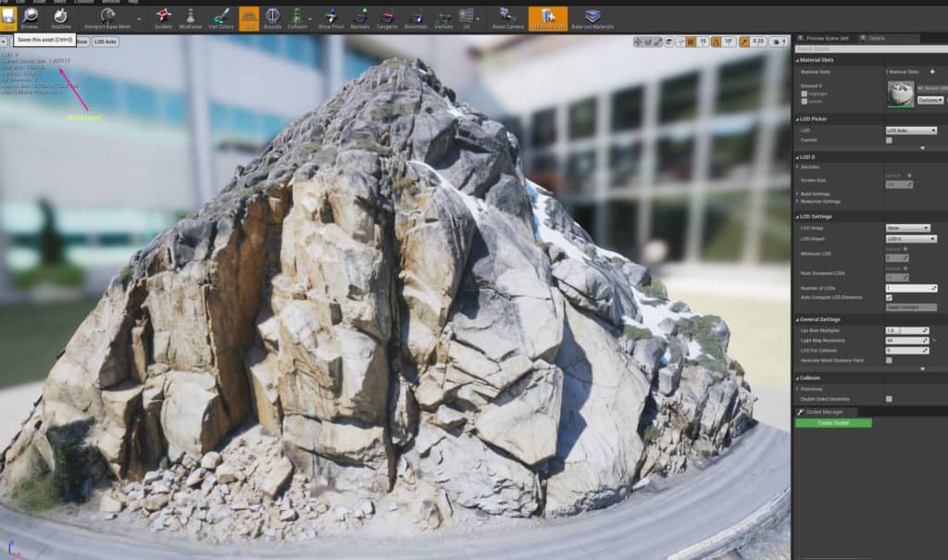Viewport: 948px width, 560px height.
Task: Collapse the General Settings section
Action: coord(797,319)
